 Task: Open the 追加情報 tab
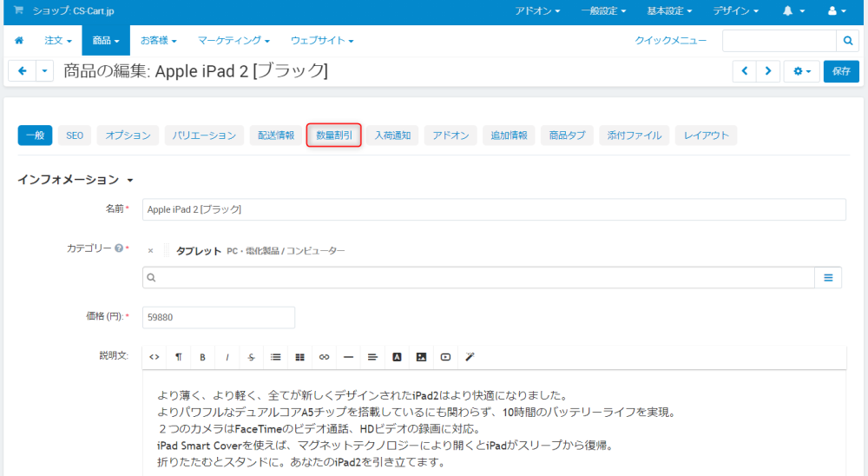coord(509,136)
